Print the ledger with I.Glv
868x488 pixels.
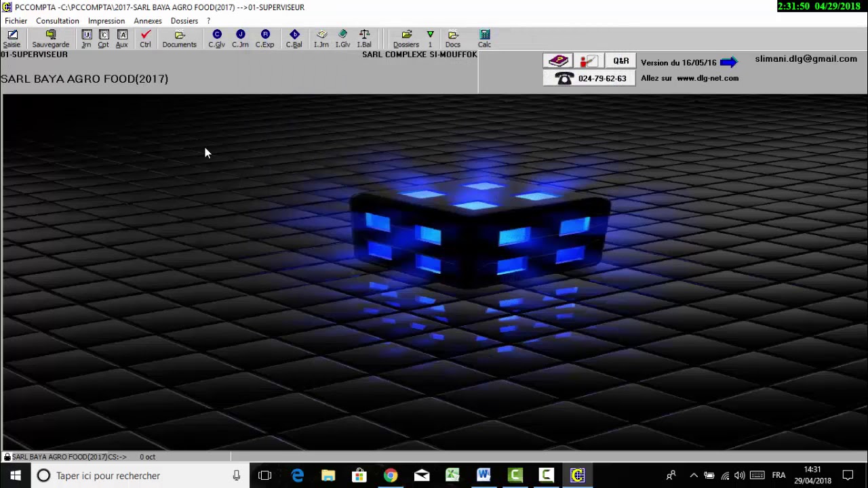coord(342,39)
